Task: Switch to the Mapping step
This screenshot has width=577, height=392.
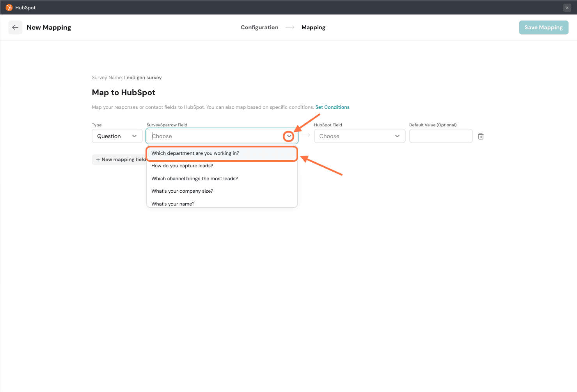Action: [313, 27]
